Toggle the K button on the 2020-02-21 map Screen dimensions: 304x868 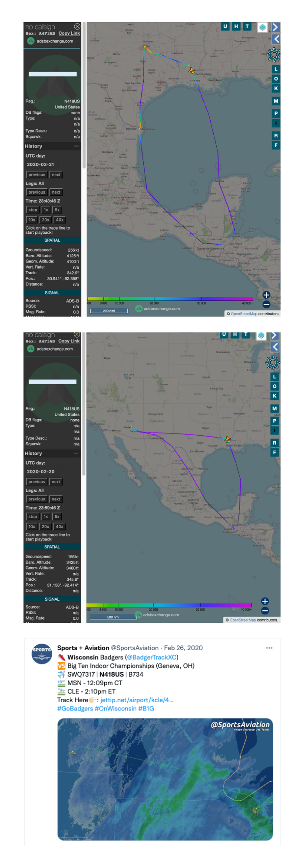(x=276, y=88)
